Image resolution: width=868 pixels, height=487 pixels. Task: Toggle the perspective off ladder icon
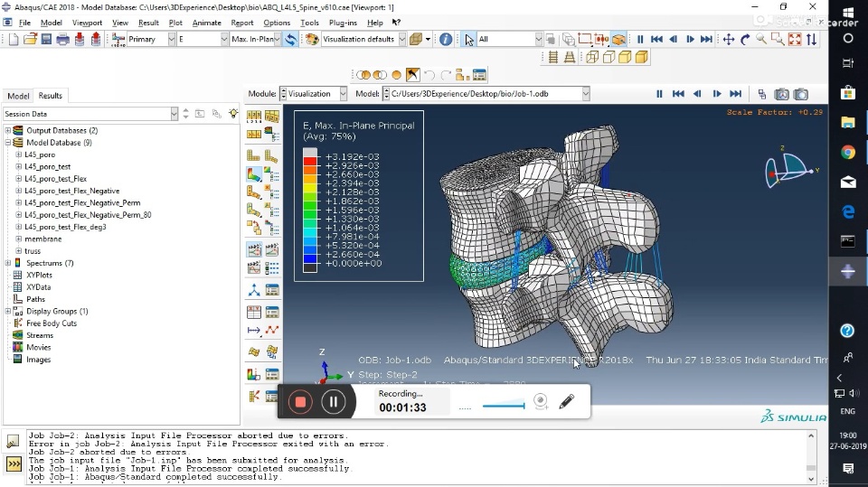(552, 57)
